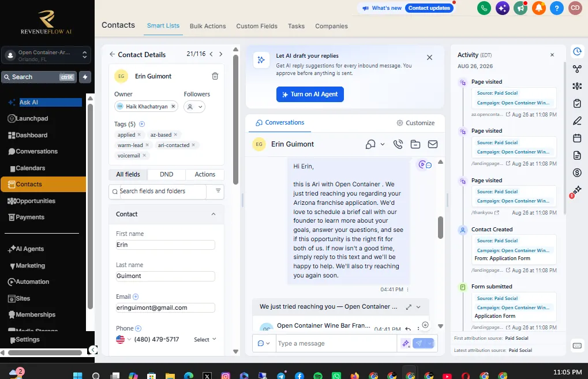Open the tasks clipboard icon in right rail
The height and width of the screenshot is (379, 588).
577,103
